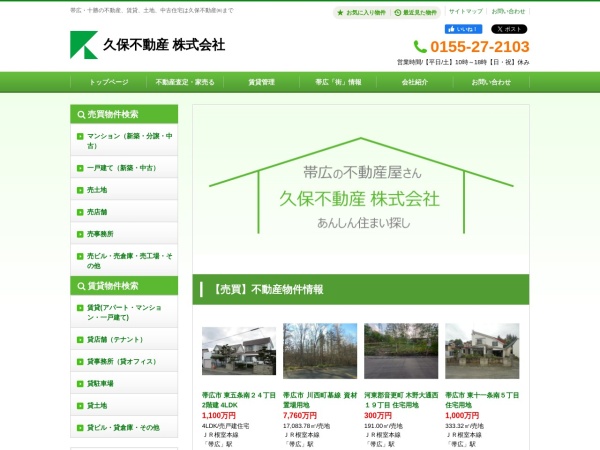Image resolution: width=600 pixels, height=450 pixels.
Task: Click the green arrow bullet beside マンション
Action: tap(80, 136)
